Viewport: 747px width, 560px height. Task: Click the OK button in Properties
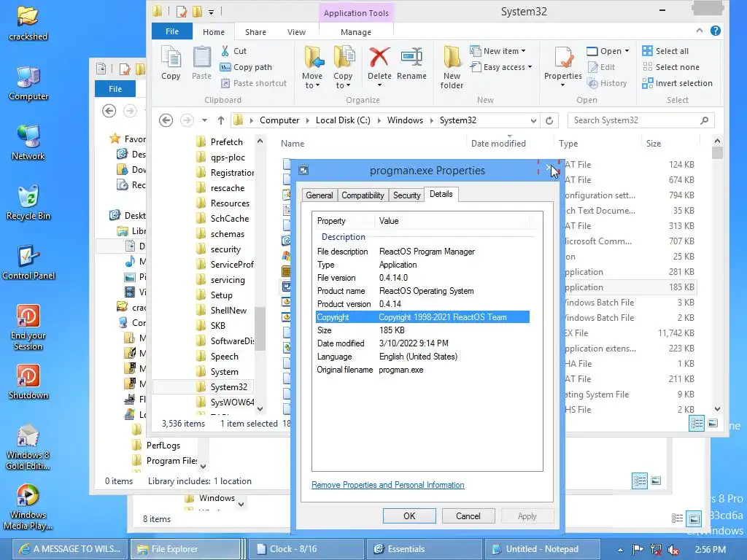point(409,516)
